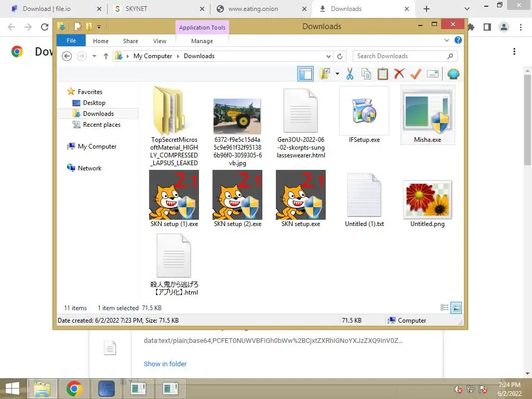
Task: Open the File tab in the ribbon
Action: point(71,41)
